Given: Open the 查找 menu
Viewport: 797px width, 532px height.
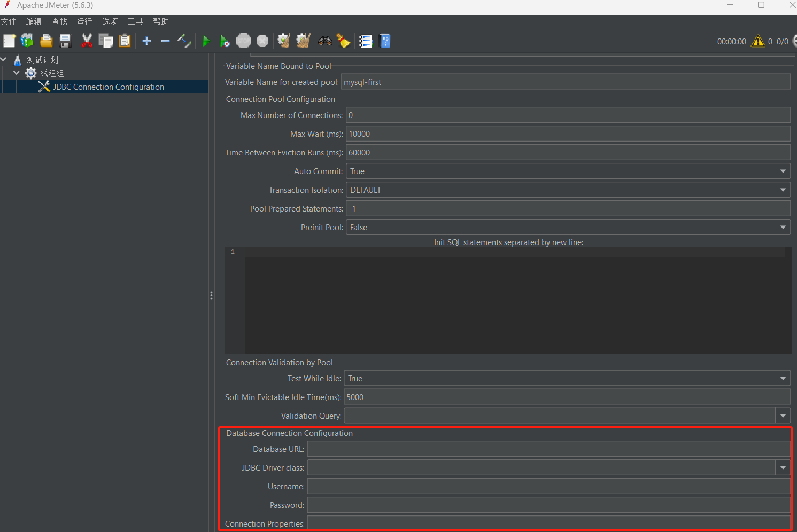Looking at the screenshot, I should coord(59,21).
